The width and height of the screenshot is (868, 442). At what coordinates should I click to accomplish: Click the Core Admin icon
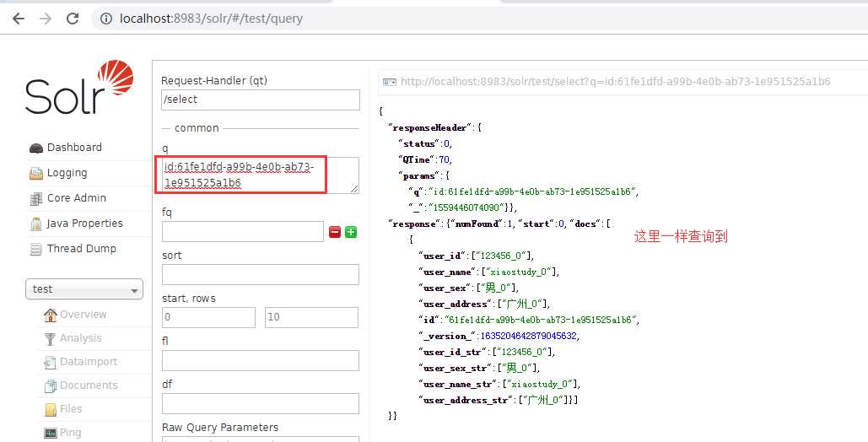coord(36,198)
